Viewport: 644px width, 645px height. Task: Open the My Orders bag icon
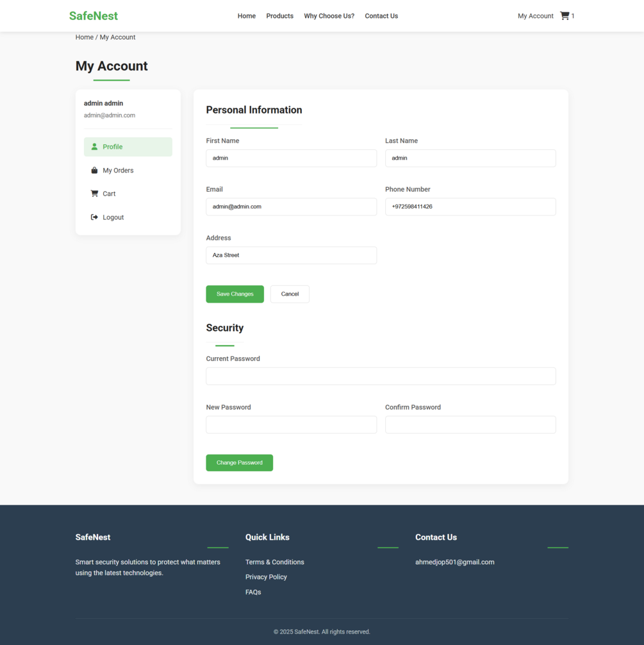coord(94,170)
